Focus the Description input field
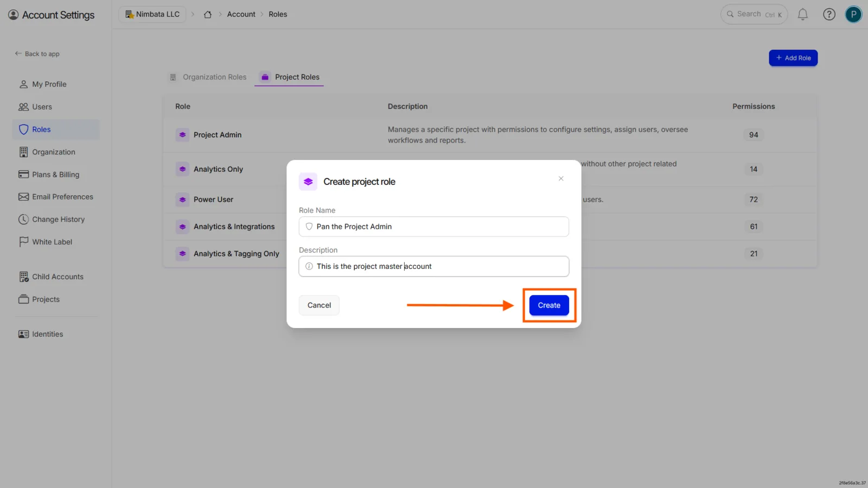This screenshot has width=868, height=488. 433,266
